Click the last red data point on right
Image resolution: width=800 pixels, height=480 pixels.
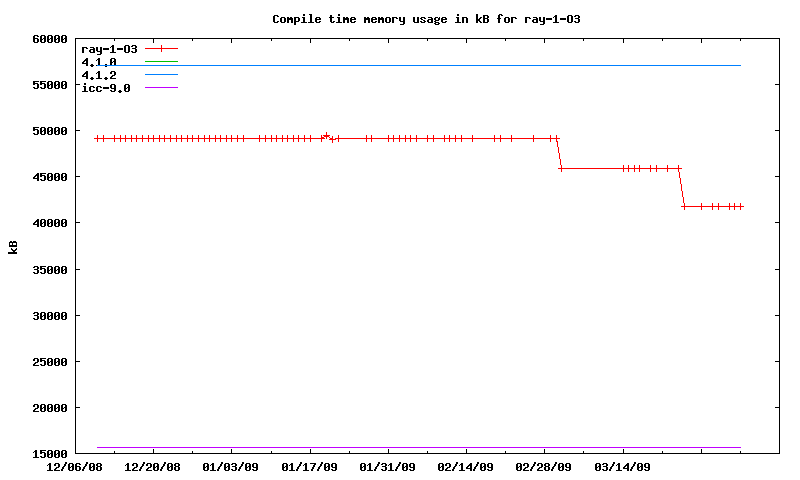740,206
